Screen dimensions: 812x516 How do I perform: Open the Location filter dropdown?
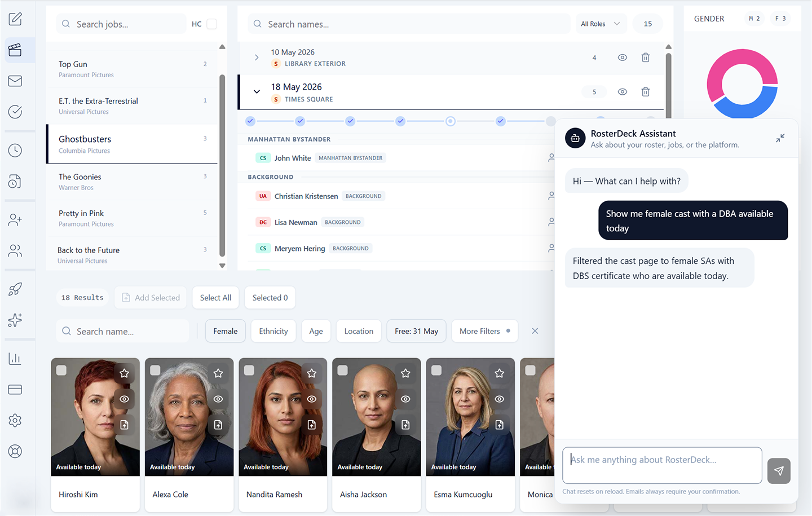pyautogui.click(x=359, y=331)
